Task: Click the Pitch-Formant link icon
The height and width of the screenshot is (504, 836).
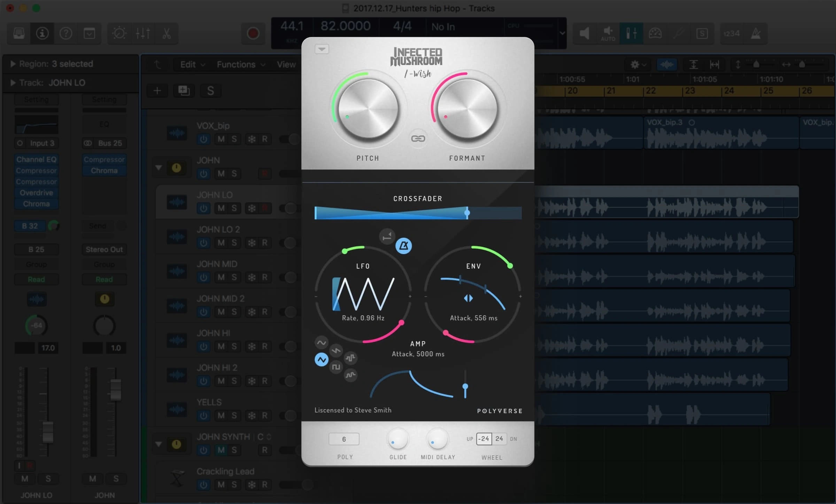Action: coord(418,139)
